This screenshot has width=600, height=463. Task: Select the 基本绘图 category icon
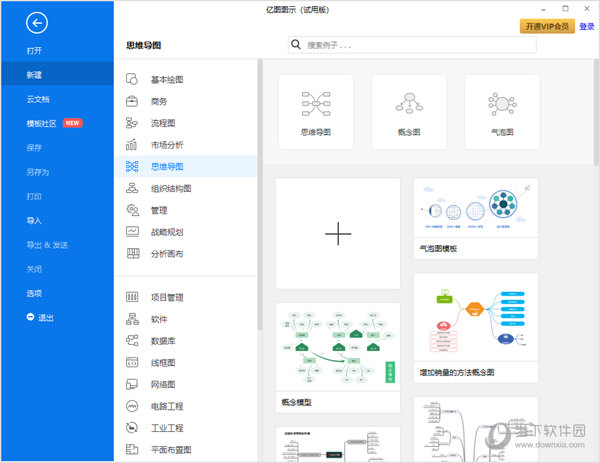(132, 79)
